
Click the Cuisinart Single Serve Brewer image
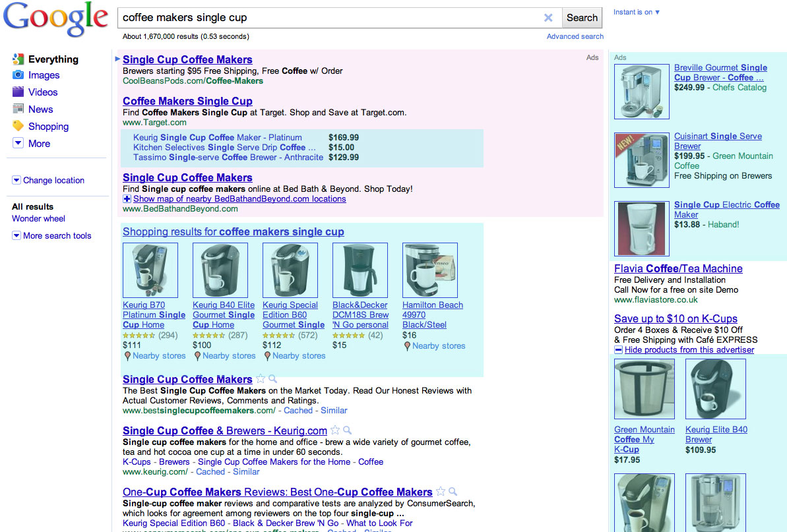[641, 160]
